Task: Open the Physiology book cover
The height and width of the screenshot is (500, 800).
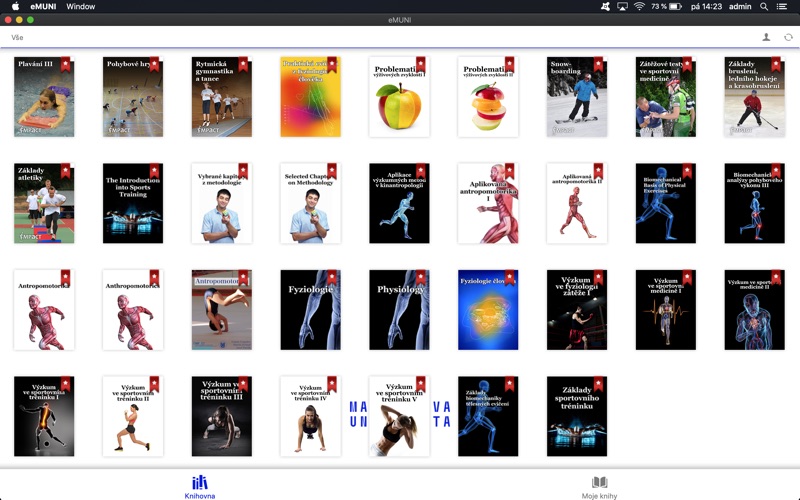Action: pyautogui.click(x=399, y=310)
